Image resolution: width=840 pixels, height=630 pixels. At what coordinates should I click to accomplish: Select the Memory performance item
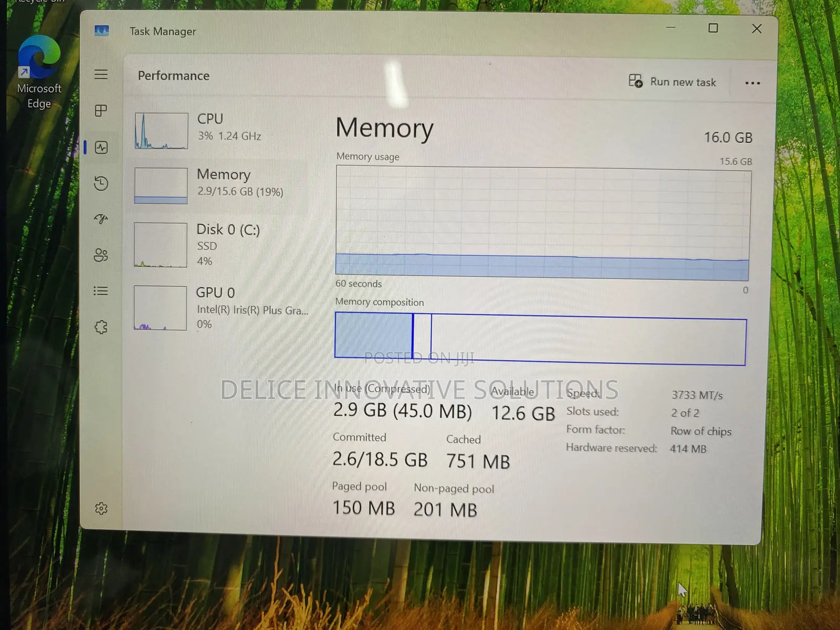(x=219, y=185)
